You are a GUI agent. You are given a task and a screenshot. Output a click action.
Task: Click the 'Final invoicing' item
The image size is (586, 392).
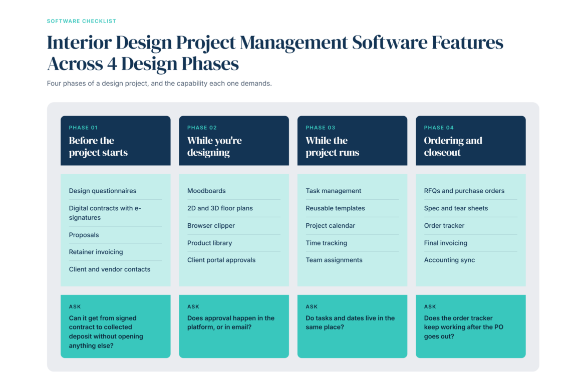(x=445, y=243)
